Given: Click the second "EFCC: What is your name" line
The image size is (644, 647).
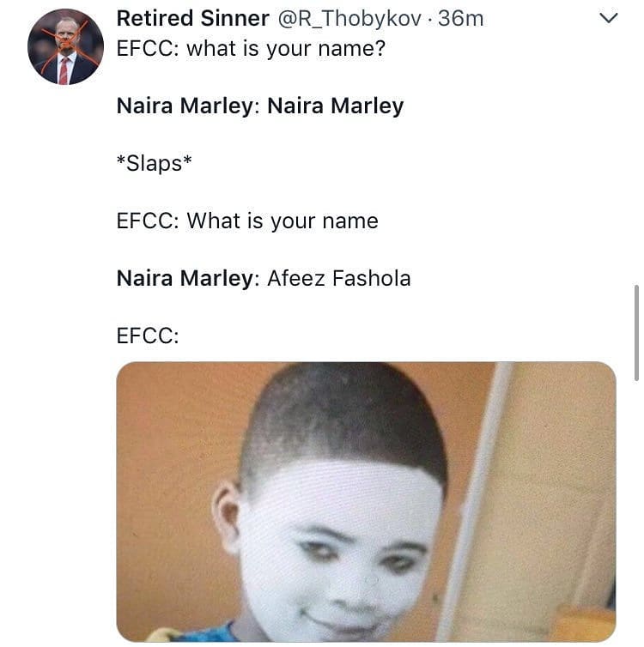Looking at the screenshot, I should click(x=246, y=221).
